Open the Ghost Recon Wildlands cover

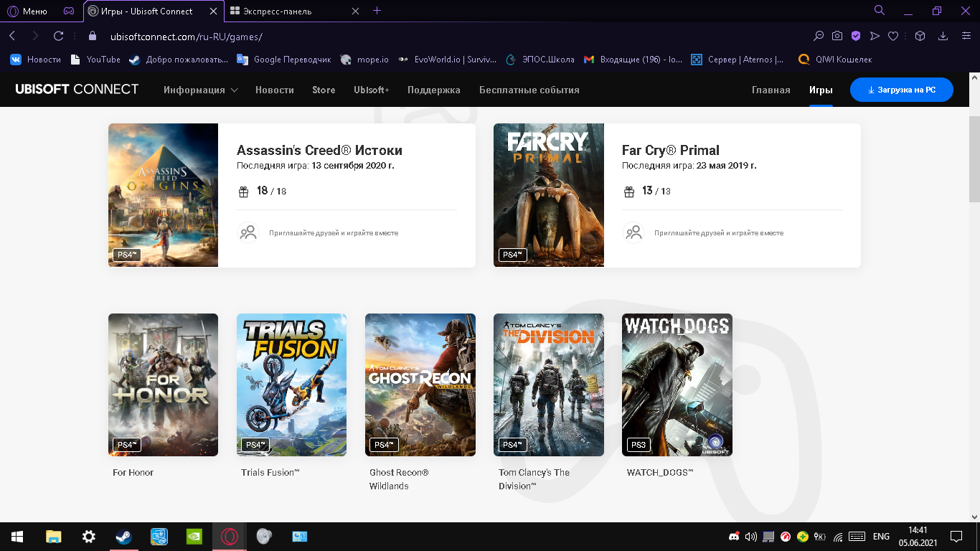420,385
